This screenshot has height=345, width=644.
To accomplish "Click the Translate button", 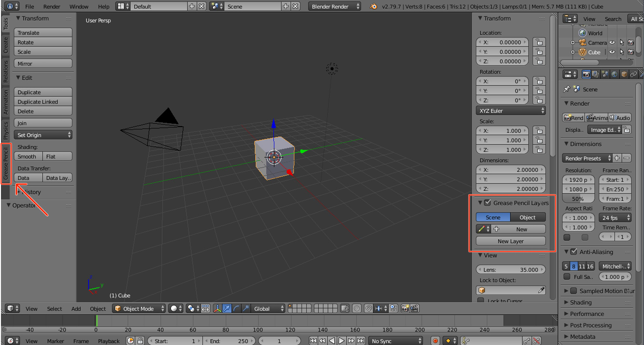I will (43, 32).
